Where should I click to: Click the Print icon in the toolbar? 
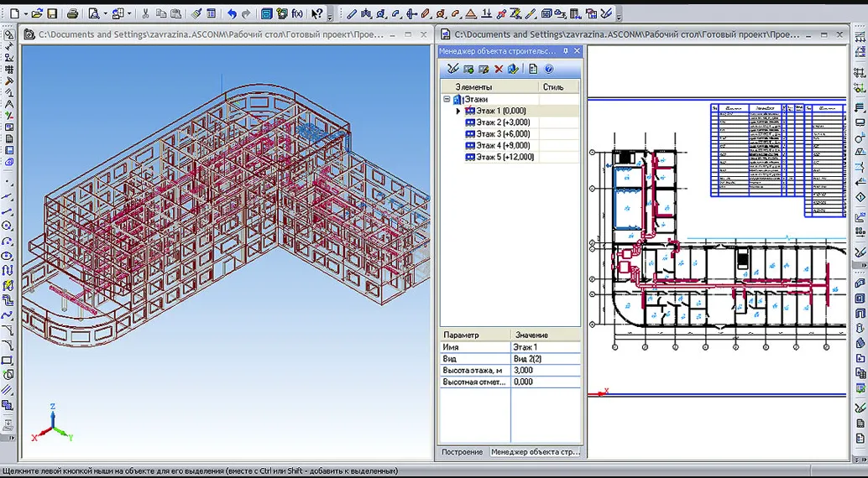pos(73,13)
